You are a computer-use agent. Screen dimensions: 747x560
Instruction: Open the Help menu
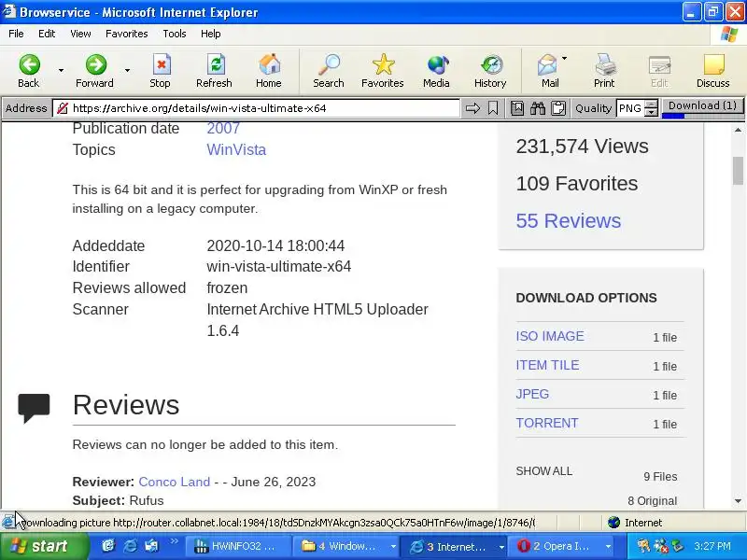point(211,34)
